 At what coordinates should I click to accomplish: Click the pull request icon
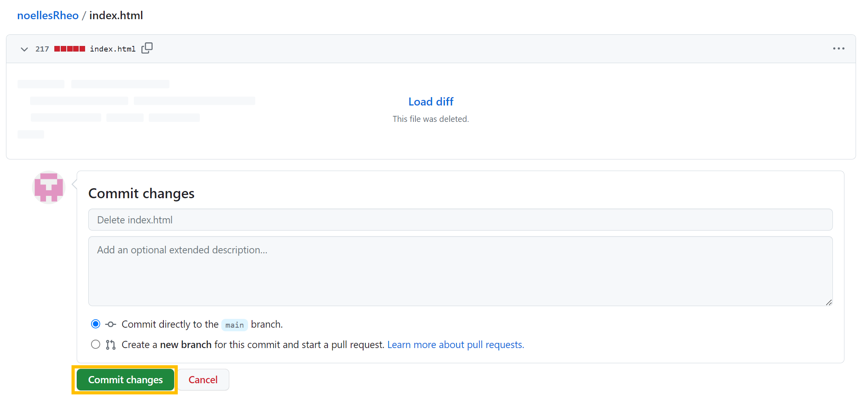pyautogui.click(x=111, y=345)
